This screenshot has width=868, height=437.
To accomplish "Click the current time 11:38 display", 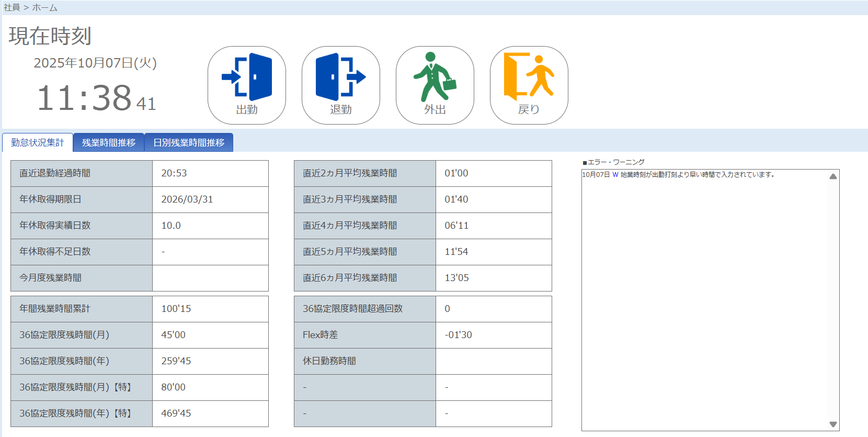I will click(x=85, y=98).
